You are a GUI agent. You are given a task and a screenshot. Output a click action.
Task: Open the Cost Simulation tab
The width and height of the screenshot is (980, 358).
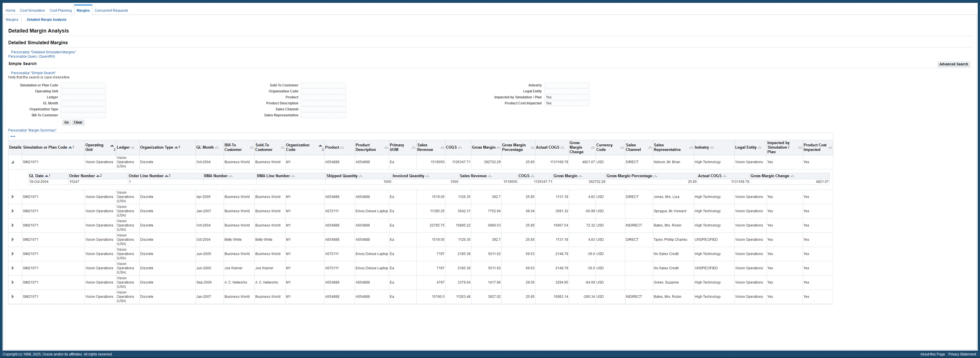32,11
